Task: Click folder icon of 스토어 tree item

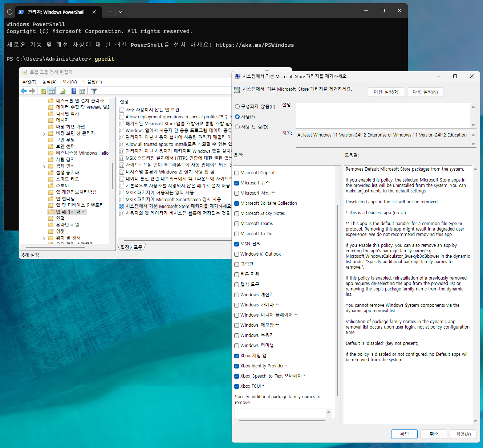Action: [x=51, y=186]
